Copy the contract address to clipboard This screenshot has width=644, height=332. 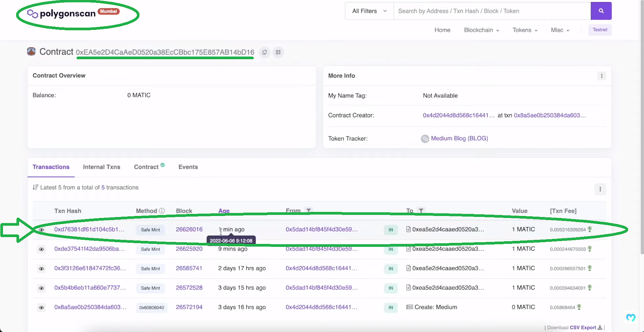(264, 52)
